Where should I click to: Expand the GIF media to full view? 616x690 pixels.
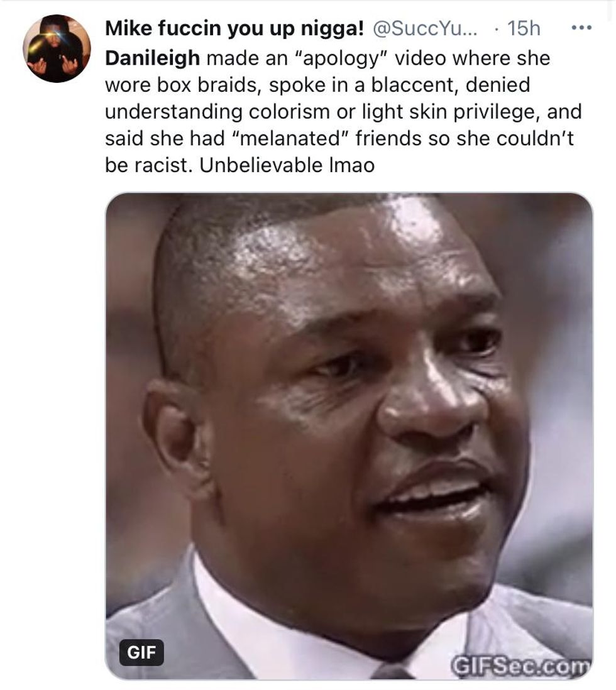click(349, 436)
